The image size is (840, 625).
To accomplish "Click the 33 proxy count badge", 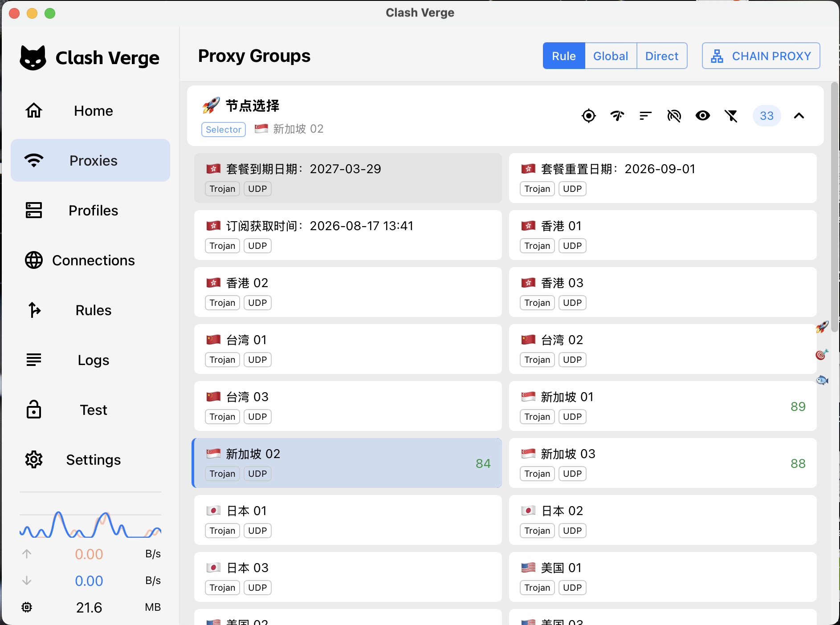I will click(x=767, y=116).
